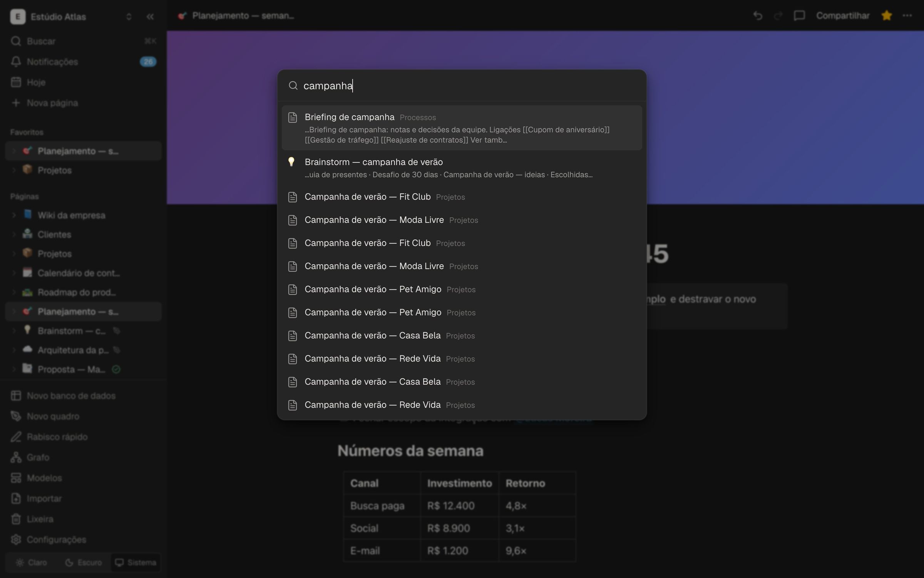Open comments icon in top bar
Viewport: 924px width, 578px height.
pos(799,16)
